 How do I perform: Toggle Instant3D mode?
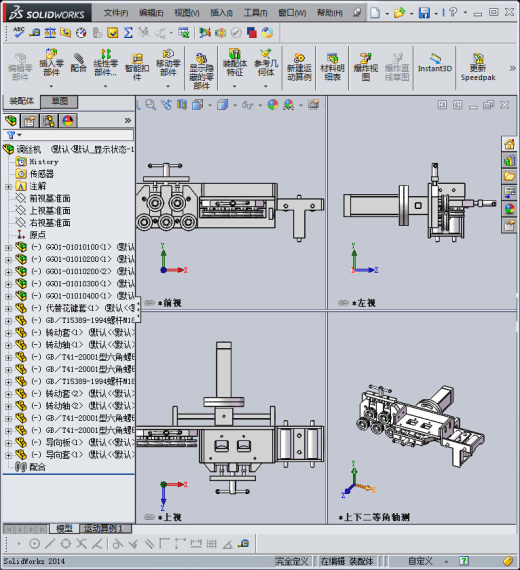coord(435,63)
